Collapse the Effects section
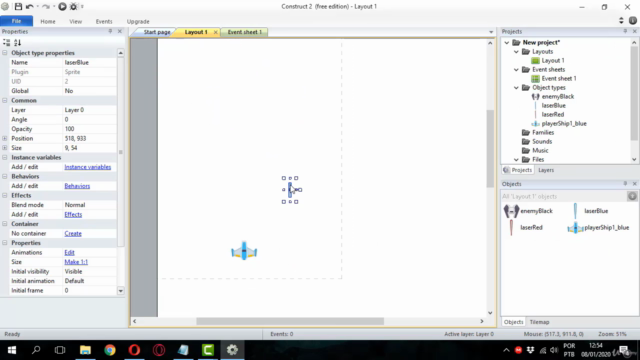 (x=4, y=196)
